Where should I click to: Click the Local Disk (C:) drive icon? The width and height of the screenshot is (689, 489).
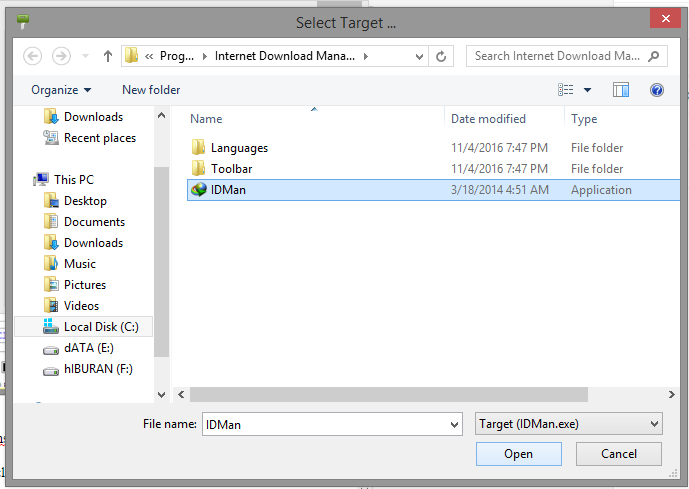(x=51, y=326)
